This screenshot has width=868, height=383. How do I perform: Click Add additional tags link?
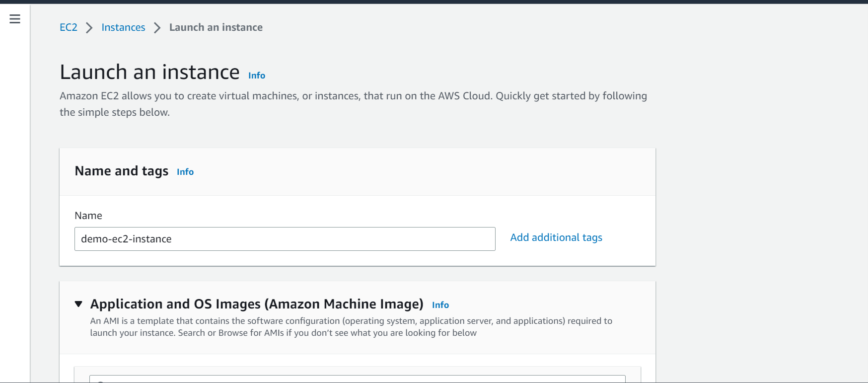(556, 237)
